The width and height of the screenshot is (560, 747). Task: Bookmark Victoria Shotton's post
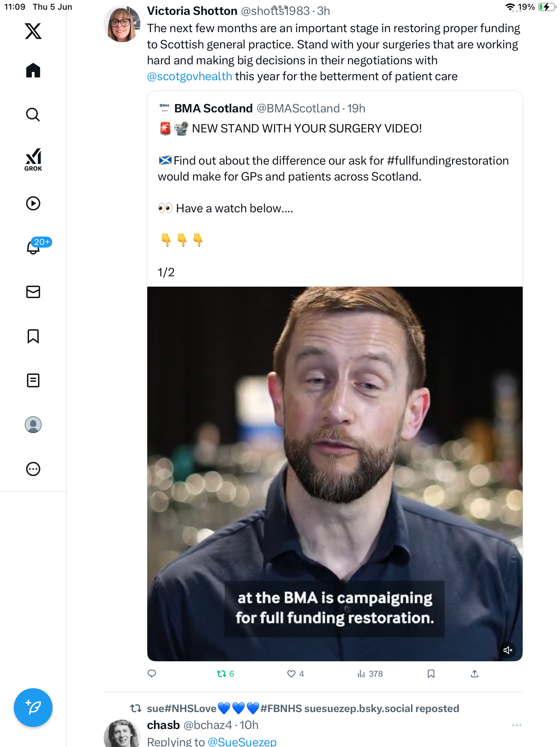coord(431,674)
